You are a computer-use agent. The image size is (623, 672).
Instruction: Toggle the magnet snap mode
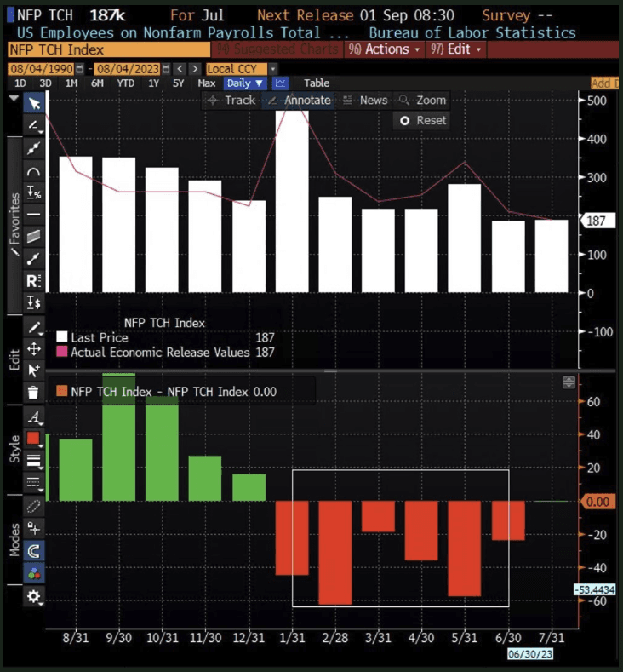tap(34, 551)
